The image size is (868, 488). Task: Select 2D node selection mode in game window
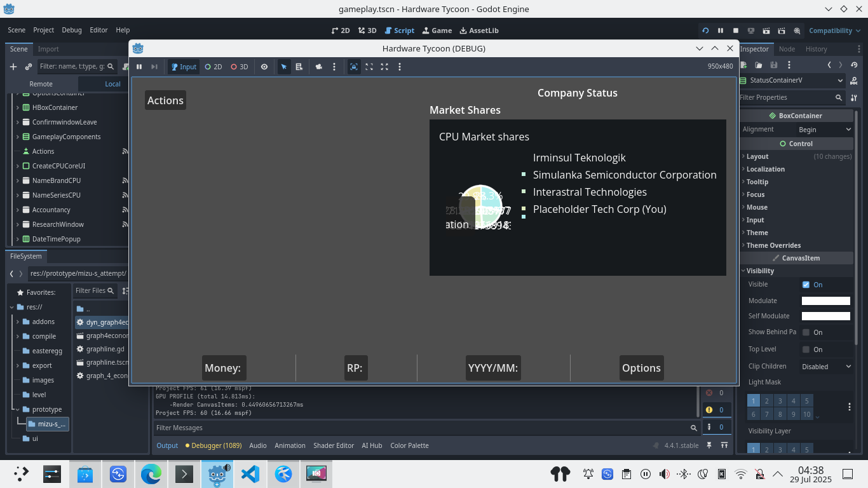(213, 67)
